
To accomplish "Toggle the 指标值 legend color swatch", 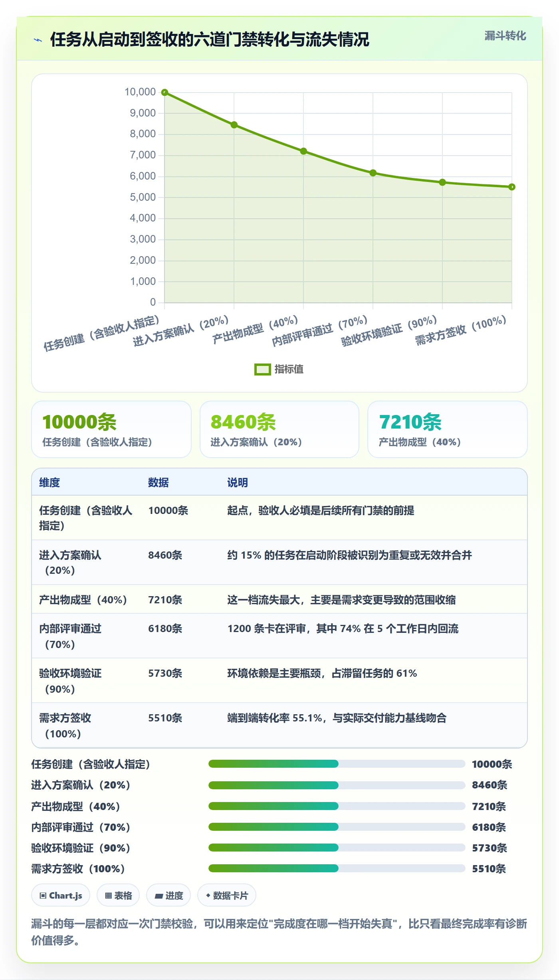I will pos(262,369).
